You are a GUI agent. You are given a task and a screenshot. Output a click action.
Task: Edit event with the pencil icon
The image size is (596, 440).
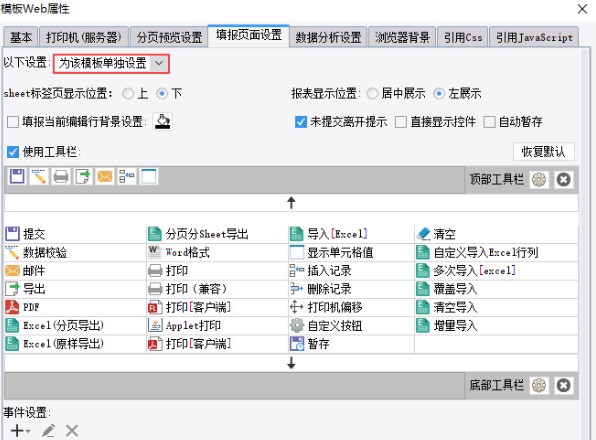[x=49, y=431]
